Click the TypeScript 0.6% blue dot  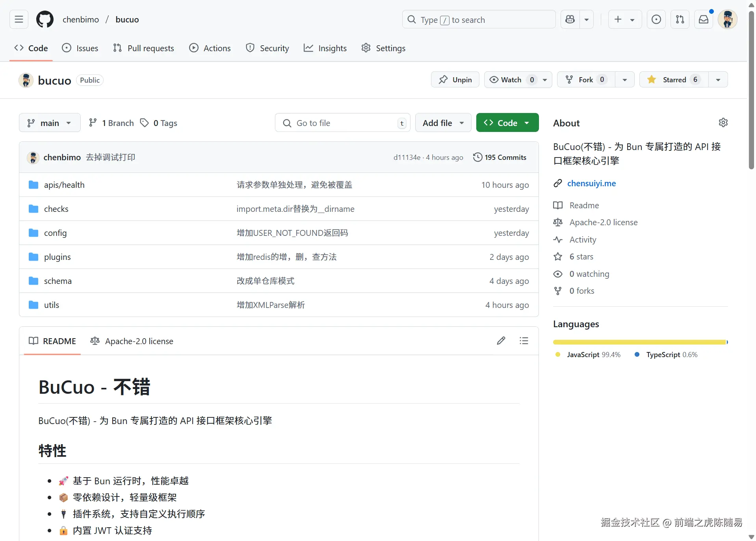click(637, 354)
